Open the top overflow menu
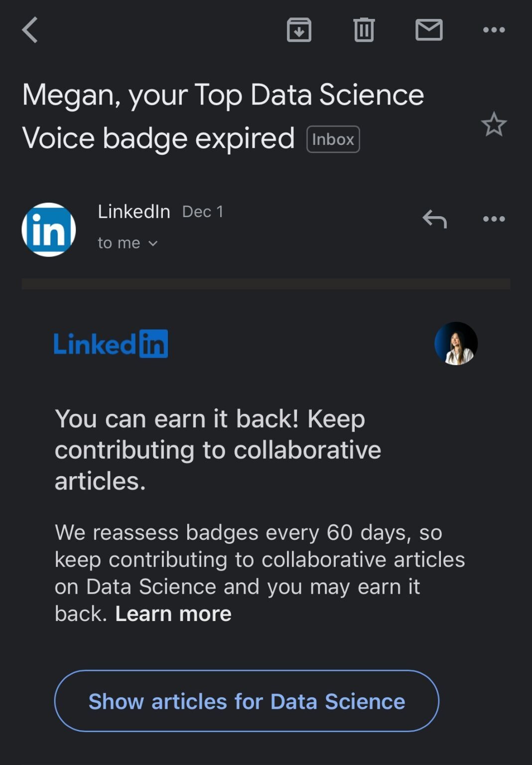This screenshot has width=532, height=765. click(495, 30)
